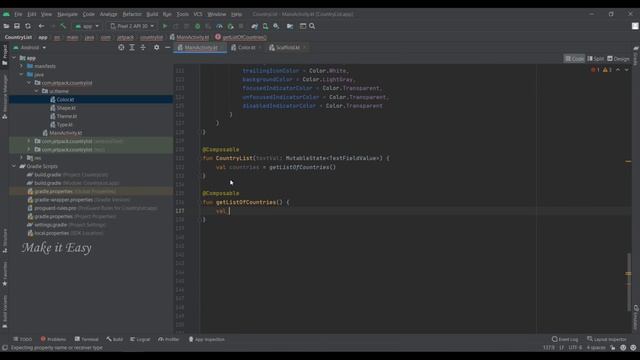The image size is (640, 360).
Task: Switch editor to Design view mode
Action: coord(618,59)
